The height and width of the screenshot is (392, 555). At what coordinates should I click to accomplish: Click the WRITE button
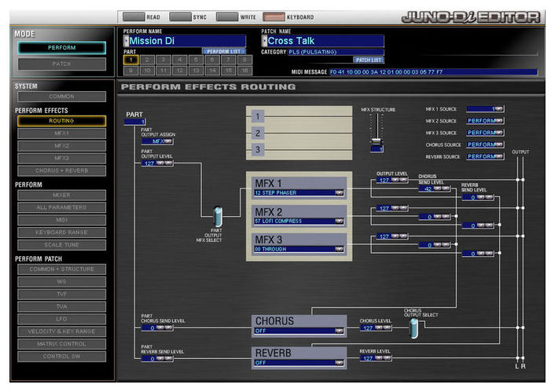point(227,16)
